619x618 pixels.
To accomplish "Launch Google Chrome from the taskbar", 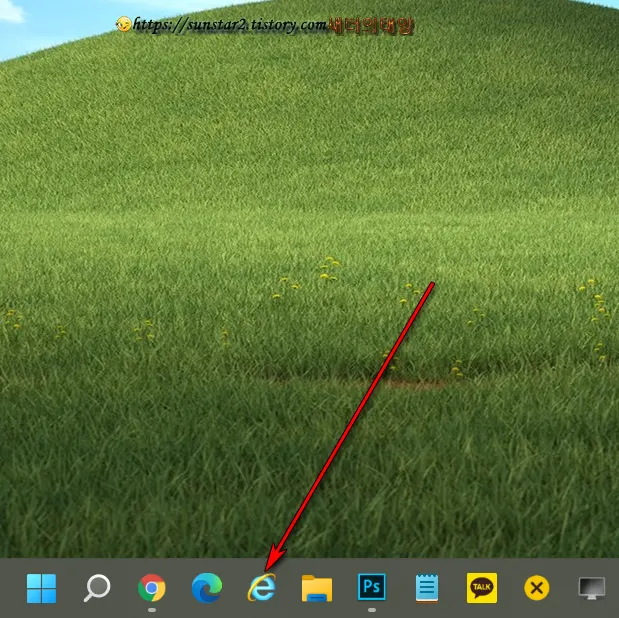I will click(x=152, y=588).
